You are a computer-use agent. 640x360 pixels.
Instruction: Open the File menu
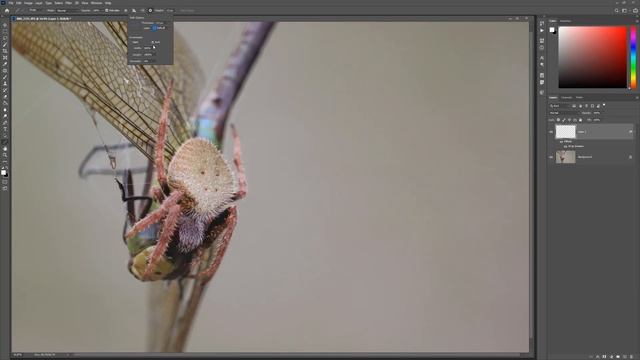point(11,3)
